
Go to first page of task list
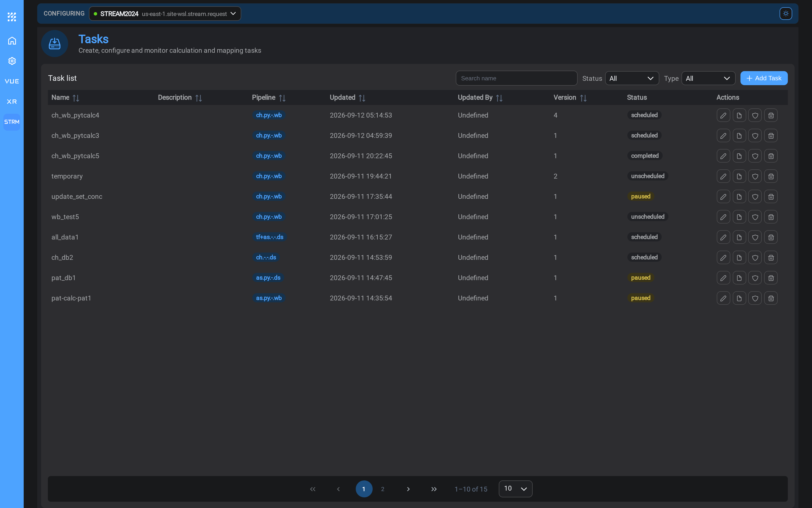click(x=313, y=489)
